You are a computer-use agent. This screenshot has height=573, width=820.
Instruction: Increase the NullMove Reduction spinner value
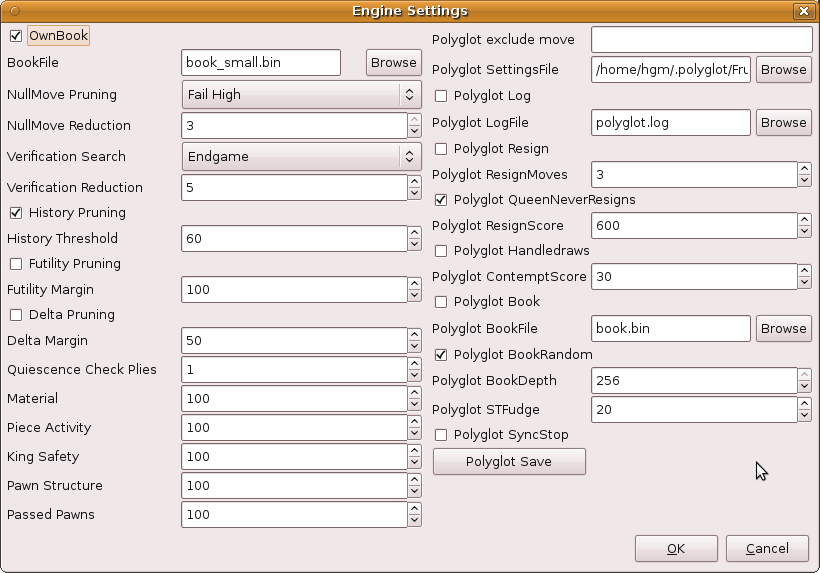[414, 120]
